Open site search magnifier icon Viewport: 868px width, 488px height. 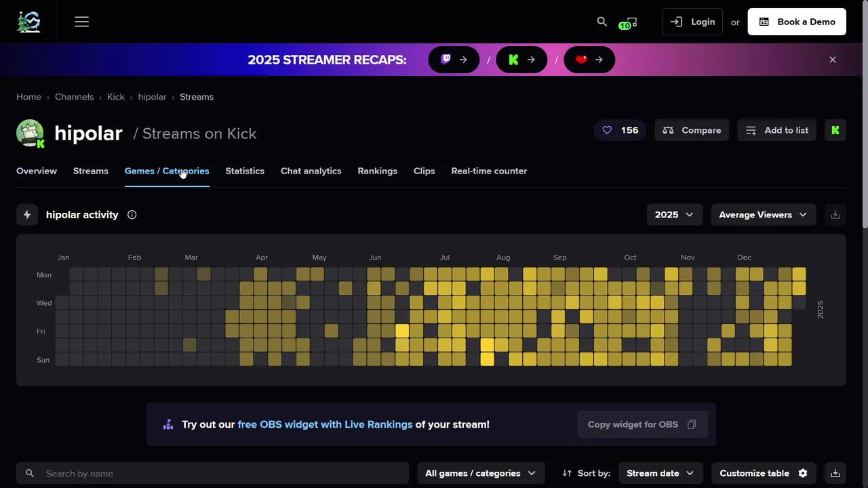[601, 22]
